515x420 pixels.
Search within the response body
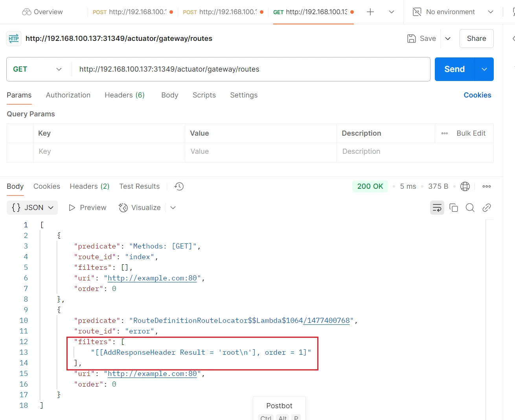point(470,208)
